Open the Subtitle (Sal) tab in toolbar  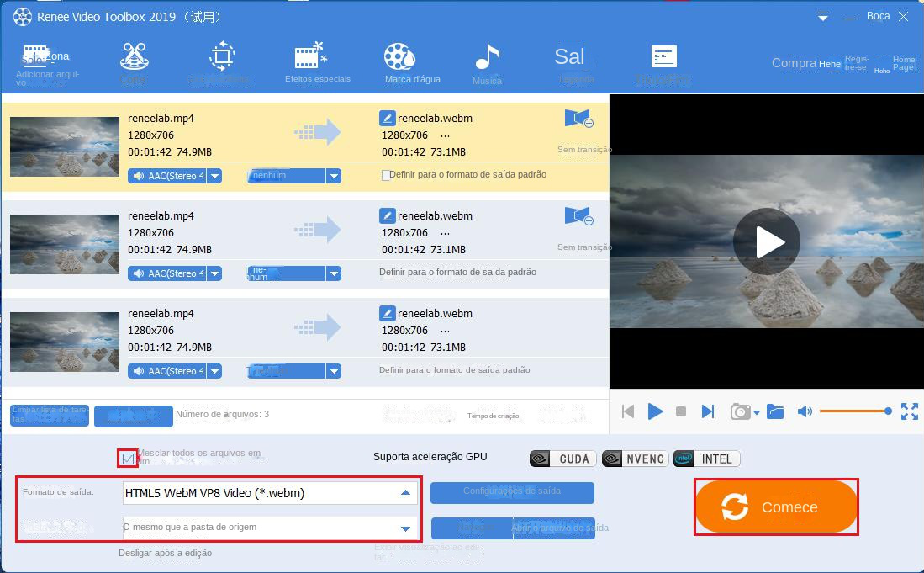569,57
